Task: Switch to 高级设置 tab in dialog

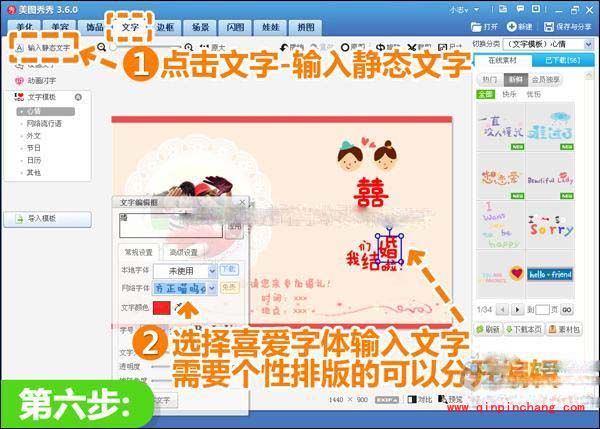Action: coord(183,253)
